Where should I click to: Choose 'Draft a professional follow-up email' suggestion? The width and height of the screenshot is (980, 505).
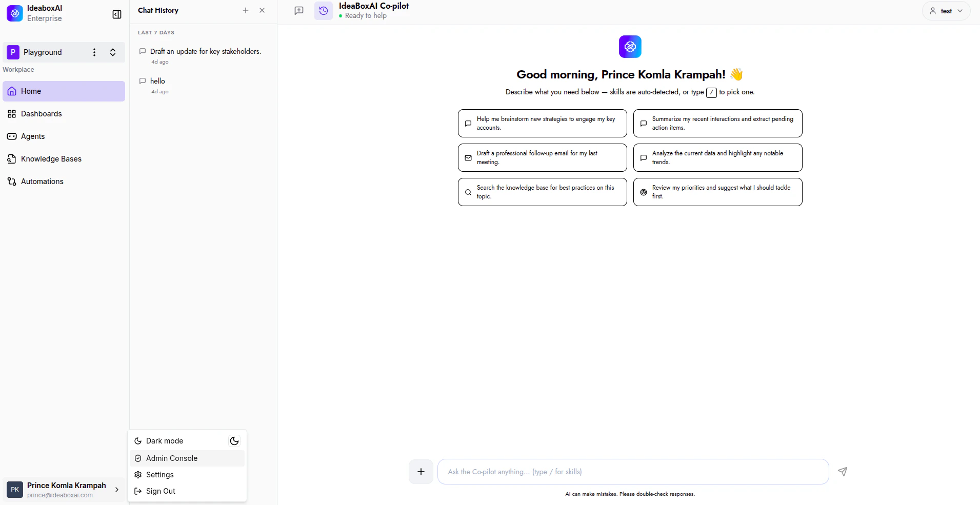tap(543, 157)
